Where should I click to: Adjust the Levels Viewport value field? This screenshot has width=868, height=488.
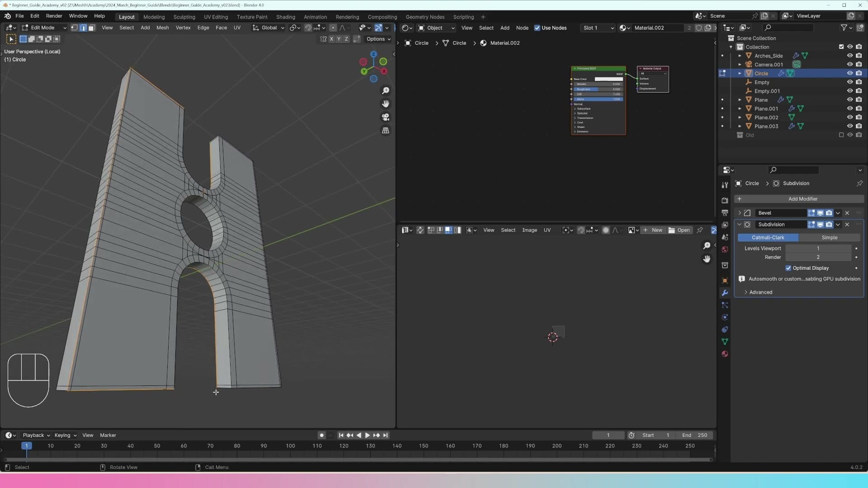click(x=818, y=249)
